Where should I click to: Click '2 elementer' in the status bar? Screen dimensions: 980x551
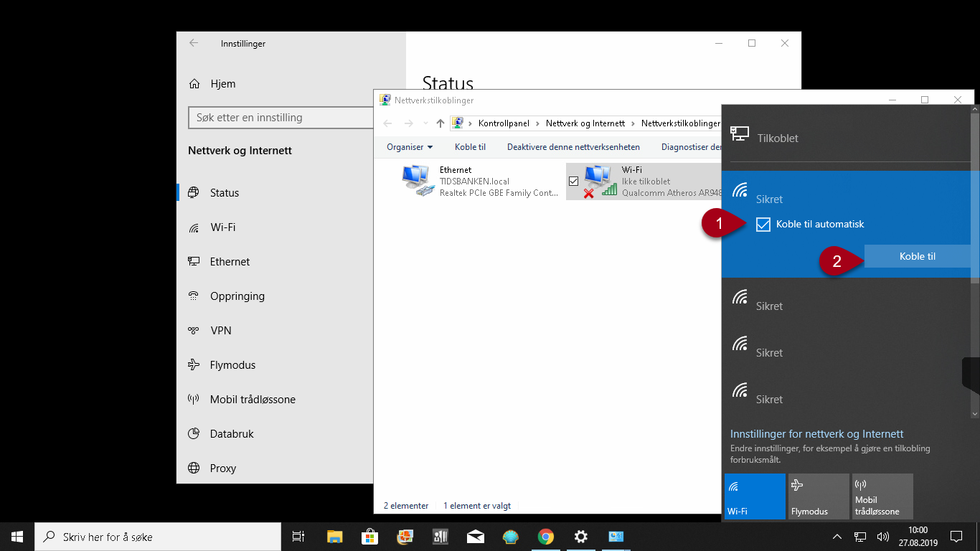[406, 506]
